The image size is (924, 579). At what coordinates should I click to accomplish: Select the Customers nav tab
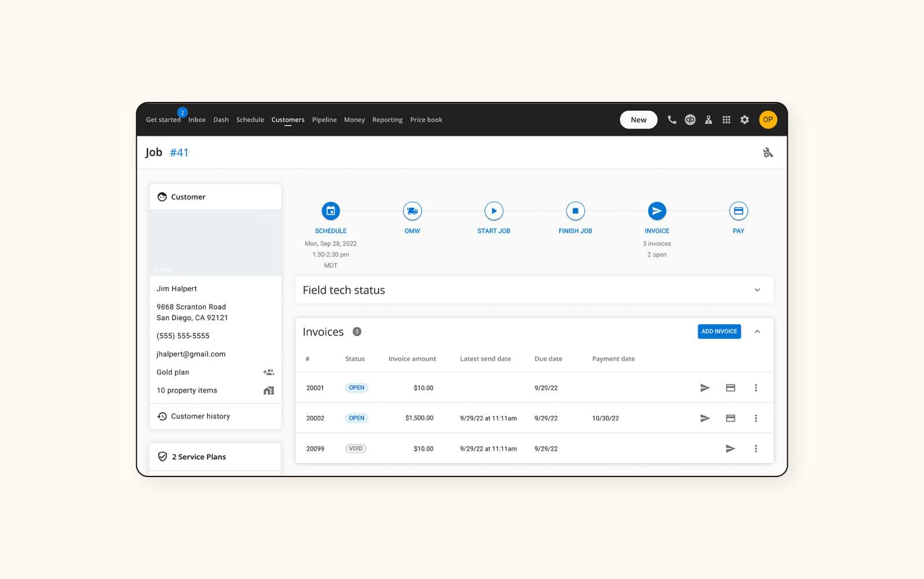pos(288,120)
